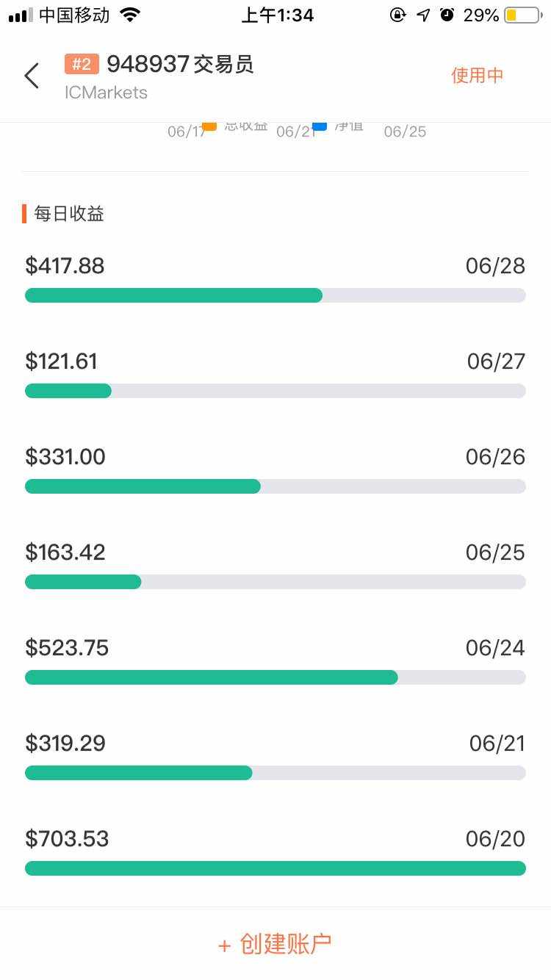Select the $121.61 daily profit entry
Image resolution: width=551 pixels, height=980 pixels.
(x=61, y=361)
